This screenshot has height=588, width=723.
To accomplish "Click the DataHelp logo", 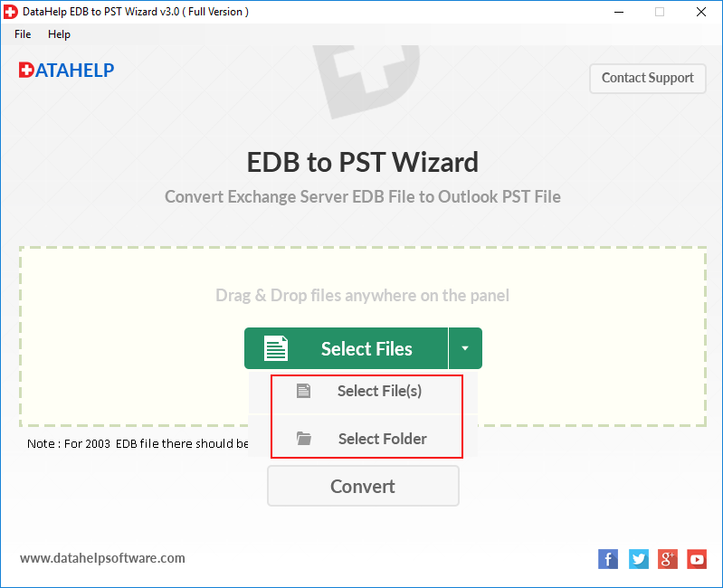I will click(66, 70).
